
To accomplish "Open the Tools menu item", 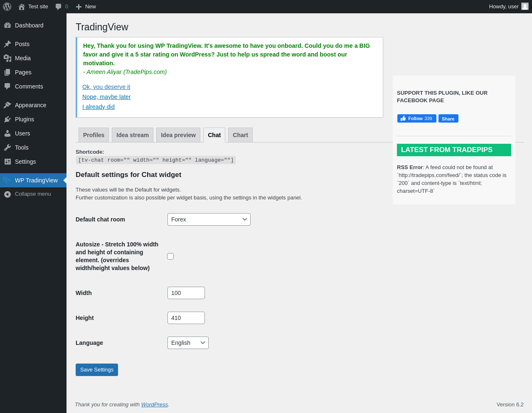I will [33, 147].
